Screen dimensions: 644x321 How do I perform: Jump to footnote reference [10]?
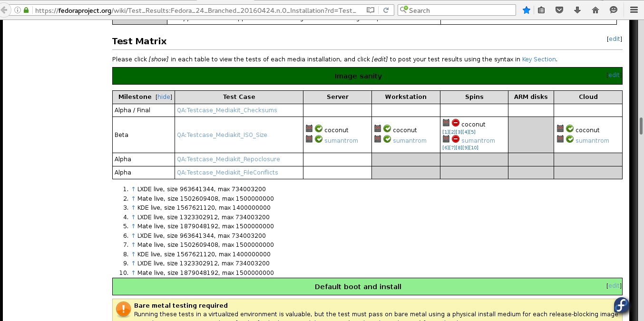(474, 148)
